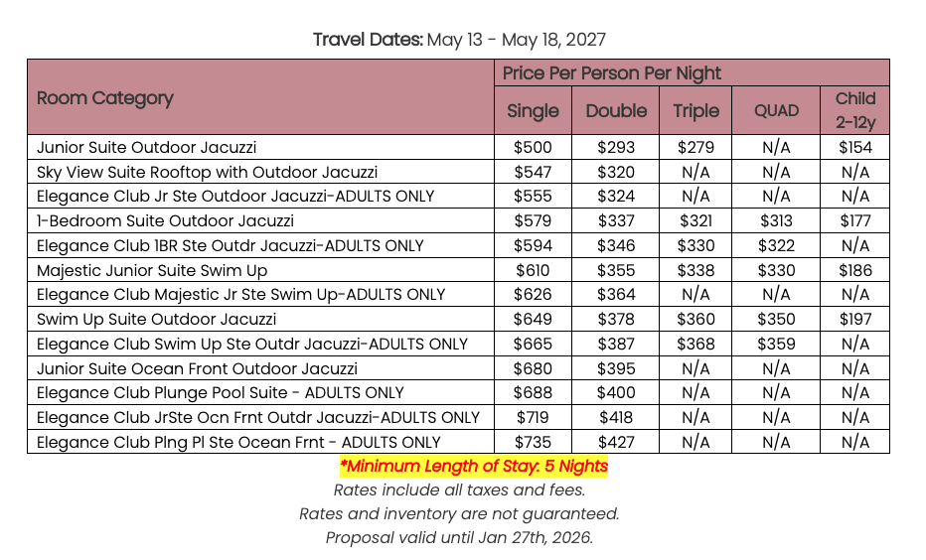
Task: Click the Travel Dates heading text
Action: (459, 40)
